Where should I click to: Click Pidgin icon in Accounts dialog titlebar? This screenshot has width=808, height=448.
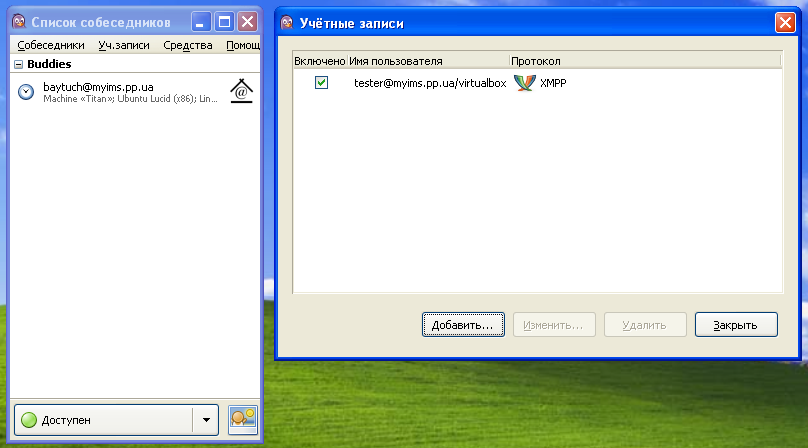pos(287,23)
